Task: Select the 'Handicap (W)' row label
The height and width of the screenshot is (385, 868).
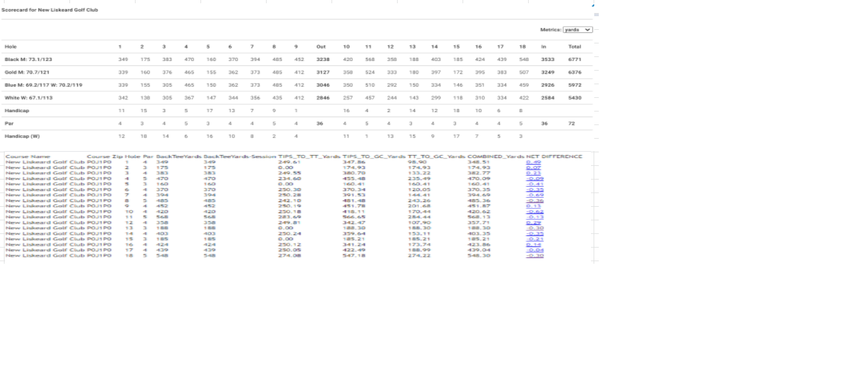Action: pyautogui.click(x=22, y=136)
